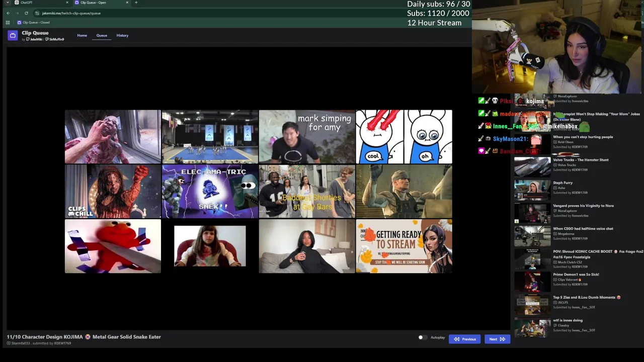Go back with the browser back arrow

click(8, 13)
